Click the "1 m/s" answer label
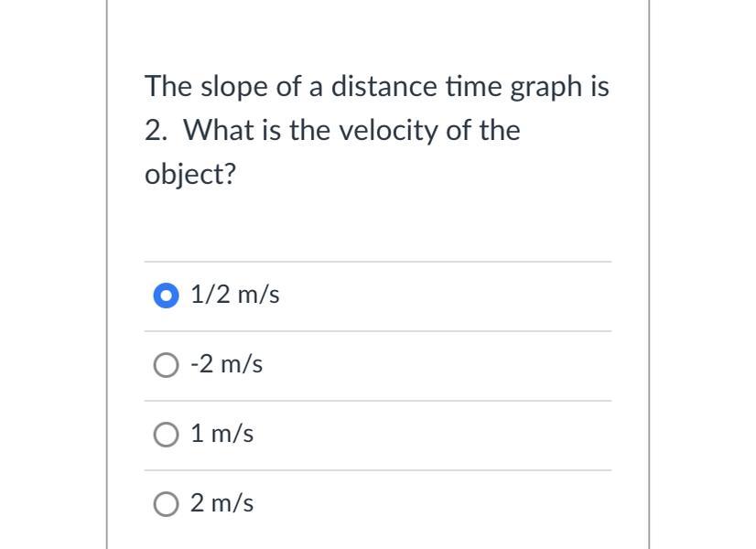This screenshot has height=549, width=756. pyautogui.click(x=222, y=434)
